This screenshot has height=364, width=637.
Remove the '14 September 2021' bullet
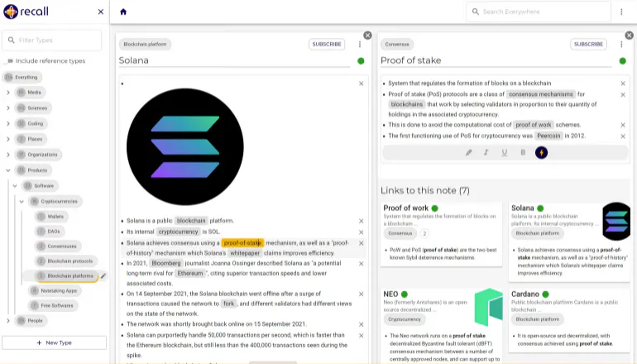[362, 295]
